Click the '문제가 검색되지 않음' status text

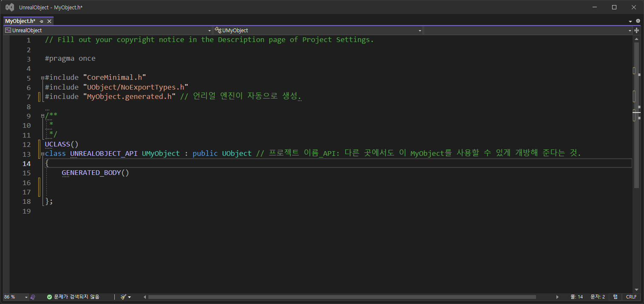click(77, 297)
